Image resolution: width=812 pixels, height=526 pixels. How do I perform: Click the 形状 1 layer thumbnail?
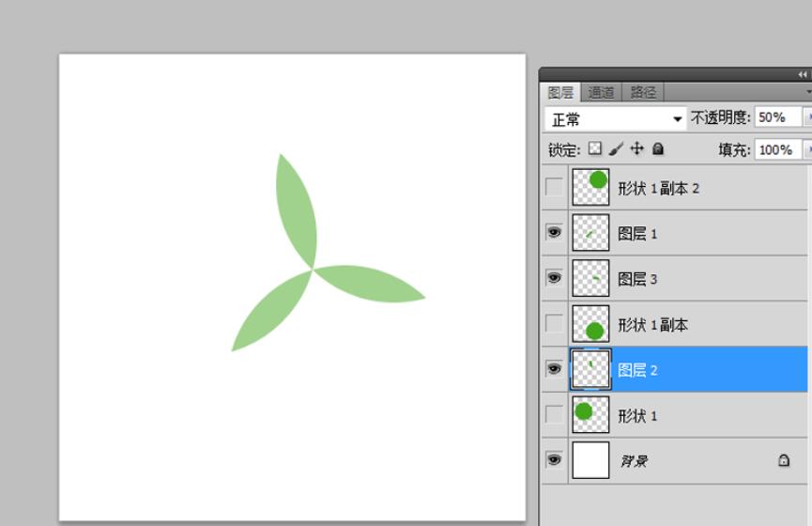[591, 414]
